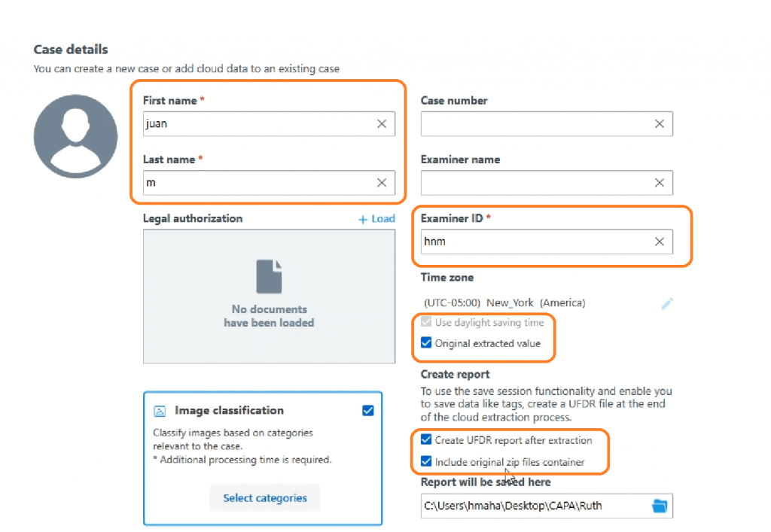Clear the Last name field text
The image size is (771, 532).
tap(382, 183)
